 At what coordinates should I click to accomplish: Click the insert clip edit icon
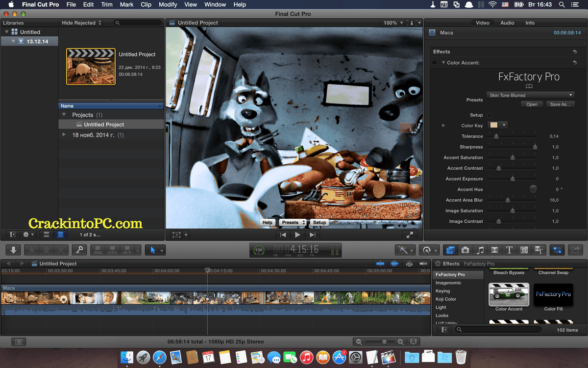pos(113,250)
